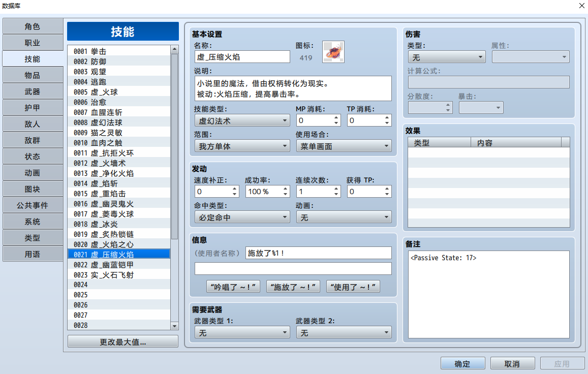Viewport: 588px width, 374px height.
Task: Select skill 0005 虚_火球
Action: [119, 92]
